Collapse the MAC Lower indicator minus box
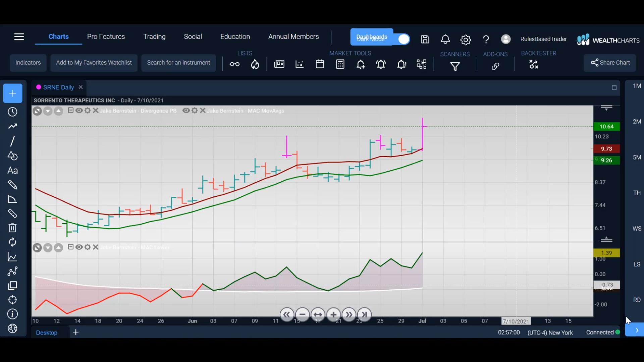Screen dimensions: 644x362 (70, 247)
